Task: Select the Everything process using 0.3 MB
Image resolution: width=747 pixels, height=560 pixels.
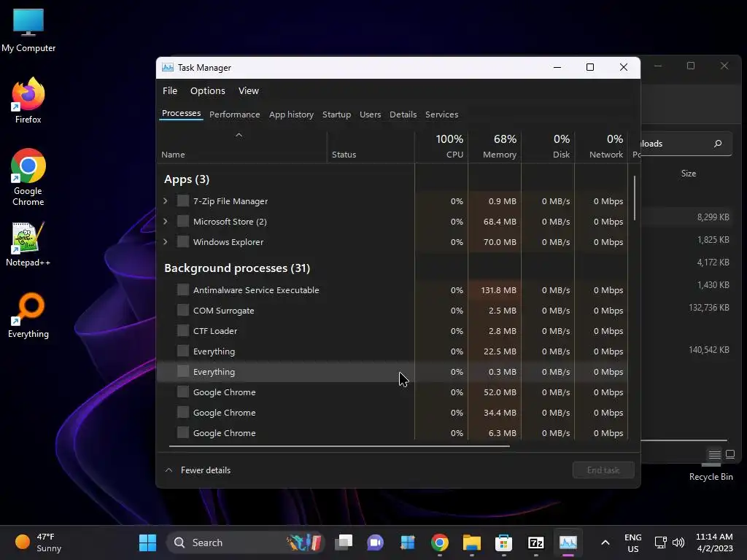Action: click(392, 372)
